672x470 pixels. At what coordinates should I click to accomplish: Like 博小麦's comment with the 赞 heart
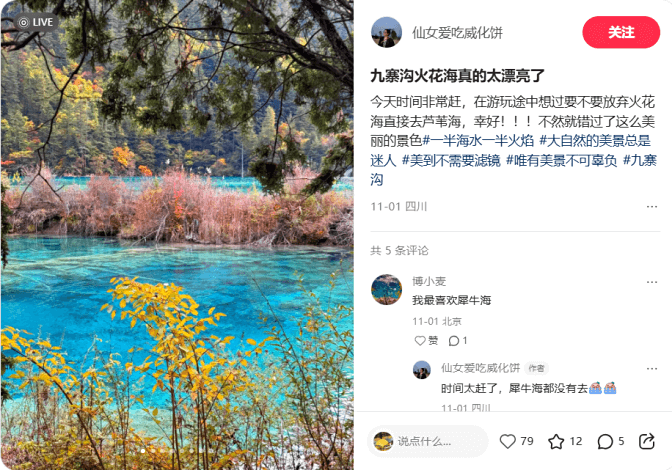point(426,341)
